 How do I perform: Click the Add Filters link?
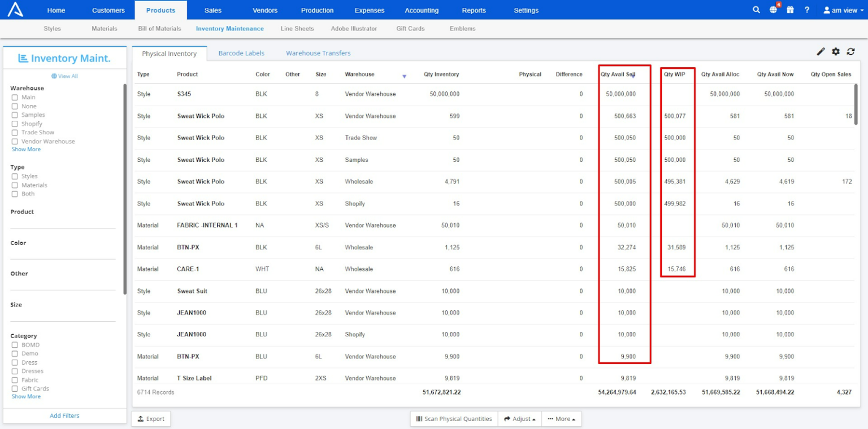click(x=64, y=416)
